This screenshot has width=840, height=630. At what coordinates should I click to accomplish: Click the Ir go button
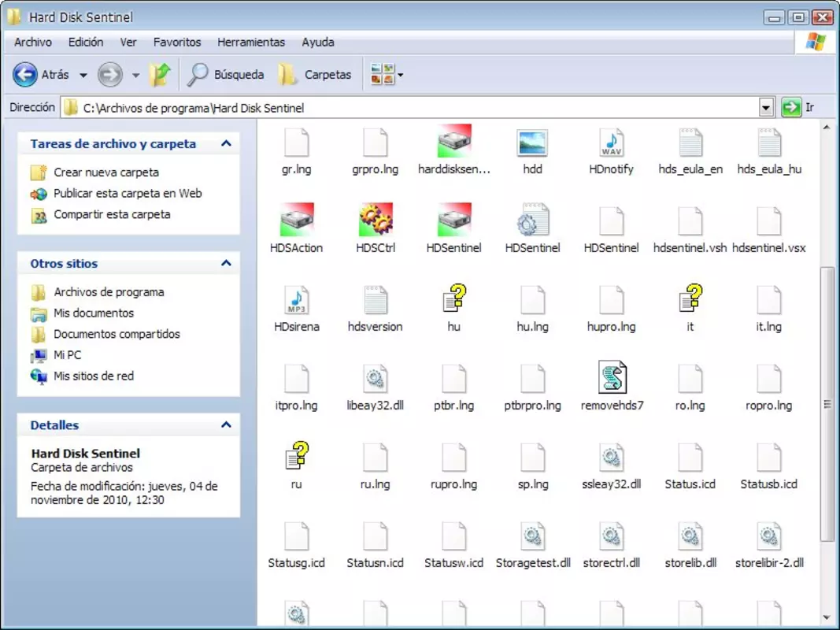coord(797,107)
